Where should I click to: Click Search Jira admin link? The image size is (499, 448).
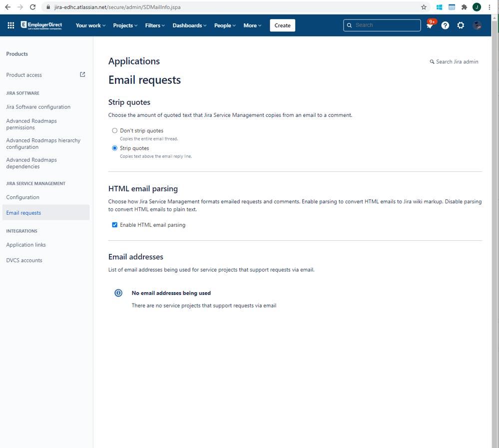click(454, 62)
